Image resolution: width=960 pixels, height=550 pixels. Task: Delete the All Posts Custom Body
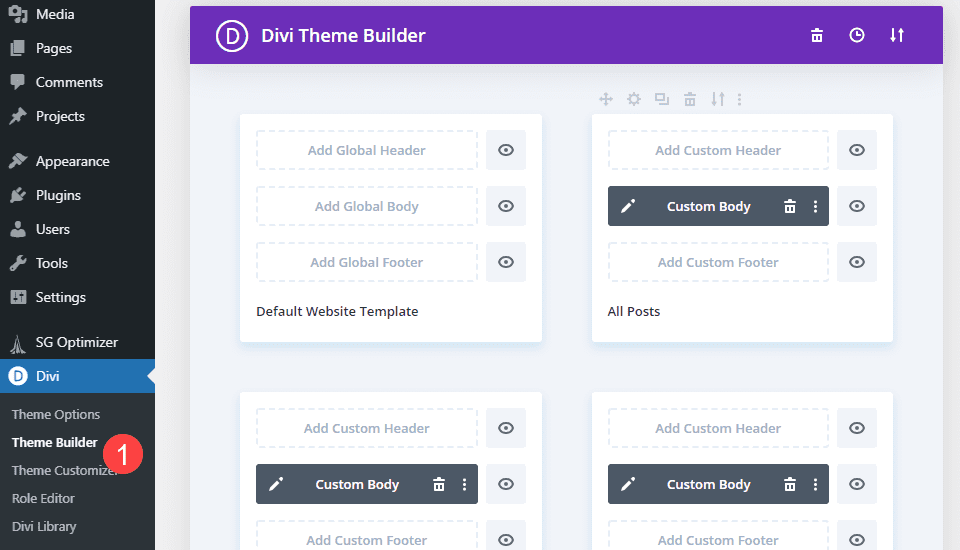click(x=790, y=206)
